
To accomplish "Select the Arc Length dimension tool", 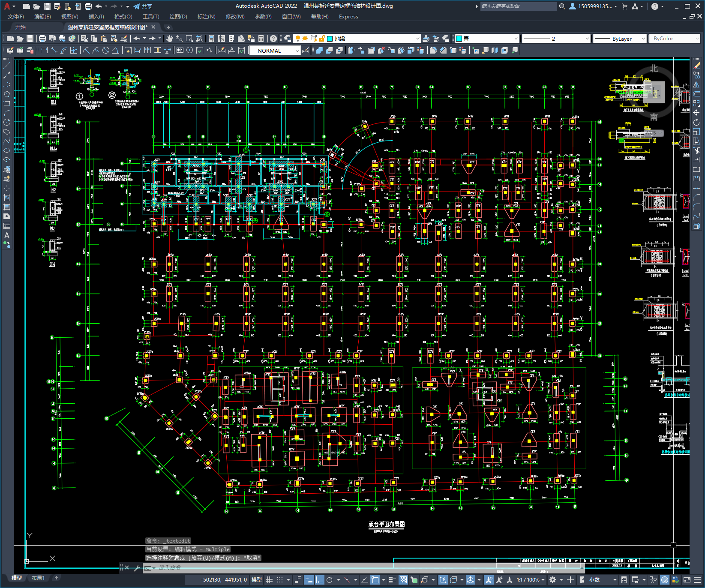I will coord(64,51).
